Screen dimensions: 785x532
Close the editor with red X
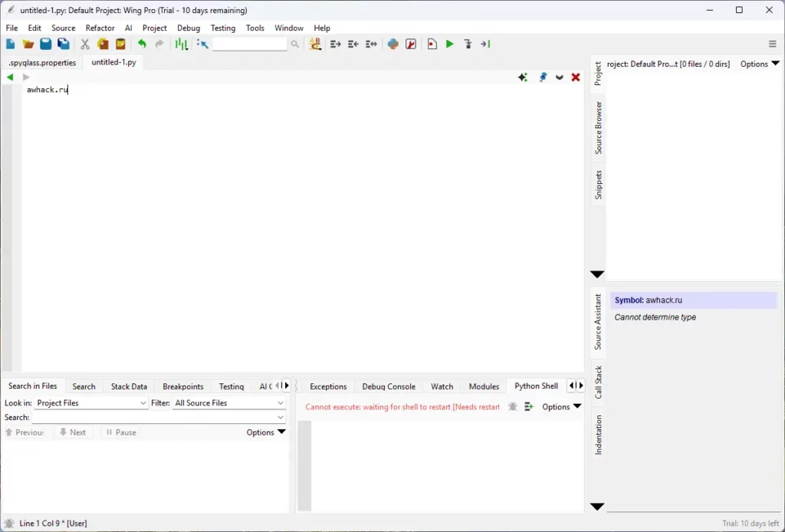576,77
